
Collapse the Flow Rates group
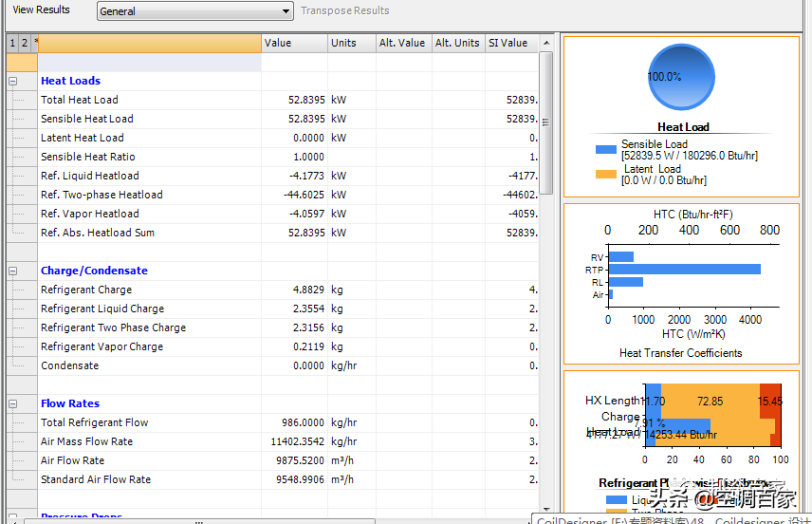point(13,404)
